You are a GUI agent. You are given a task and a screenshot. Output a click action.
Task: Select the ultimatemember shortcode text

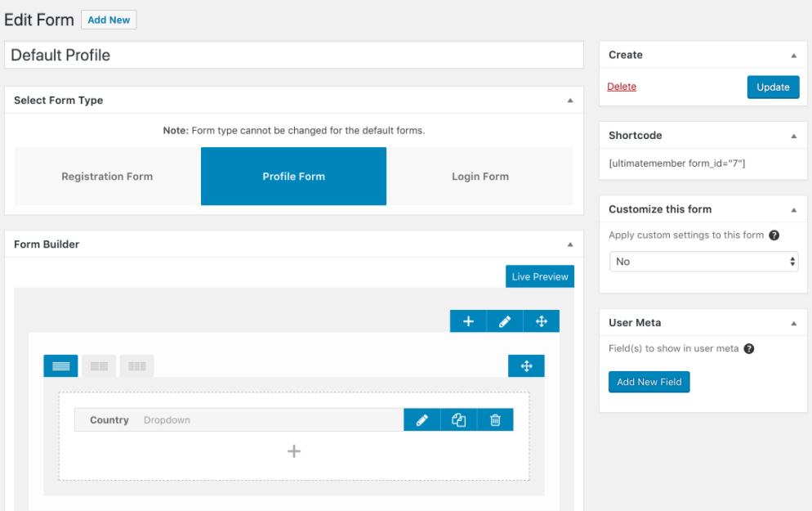[x=677, y=164]
